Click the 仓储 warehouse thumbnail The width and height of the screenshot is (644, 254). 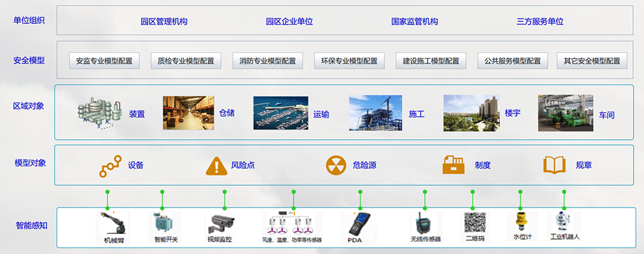point(188,113)
